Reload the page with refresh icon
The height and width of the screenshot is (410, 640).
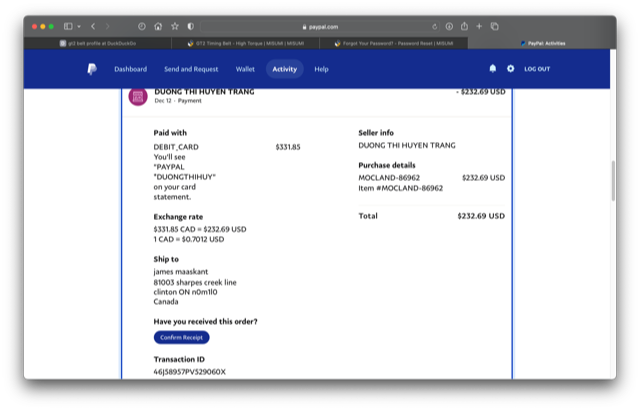pyautogui.click(x=435, y=27)
